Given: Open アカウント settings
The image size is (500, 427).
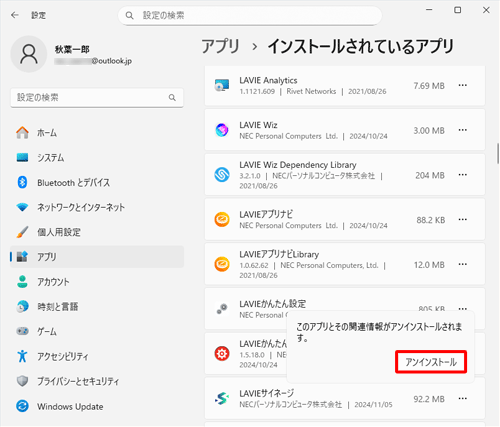Looking at the screenshot, I should pos(97,282).
